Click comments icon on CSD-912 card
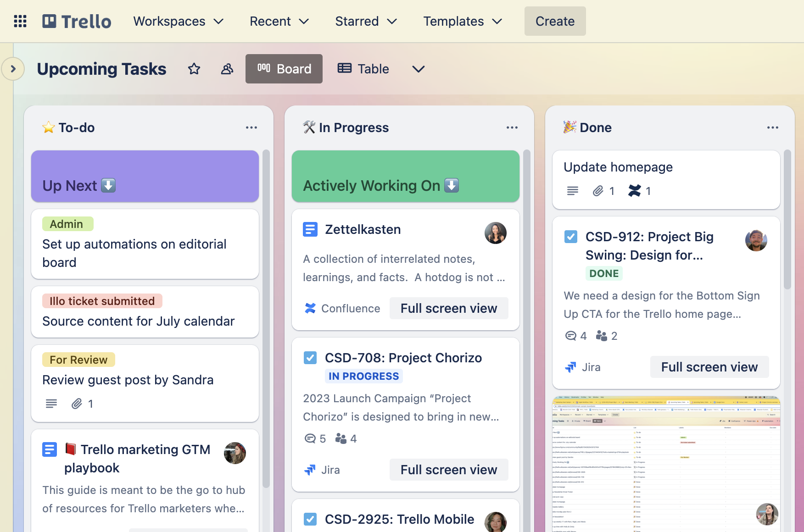This screenshot has height=532, width=804. [571, 336]
